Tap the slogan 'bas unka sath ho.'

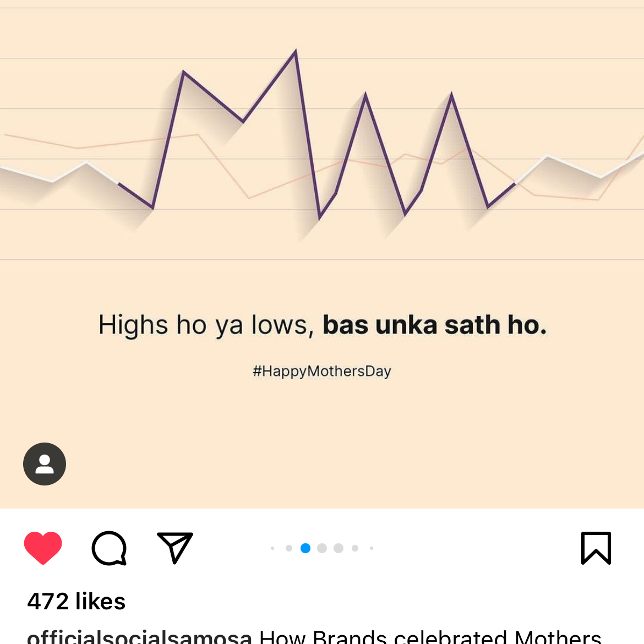tap(434, 325)
